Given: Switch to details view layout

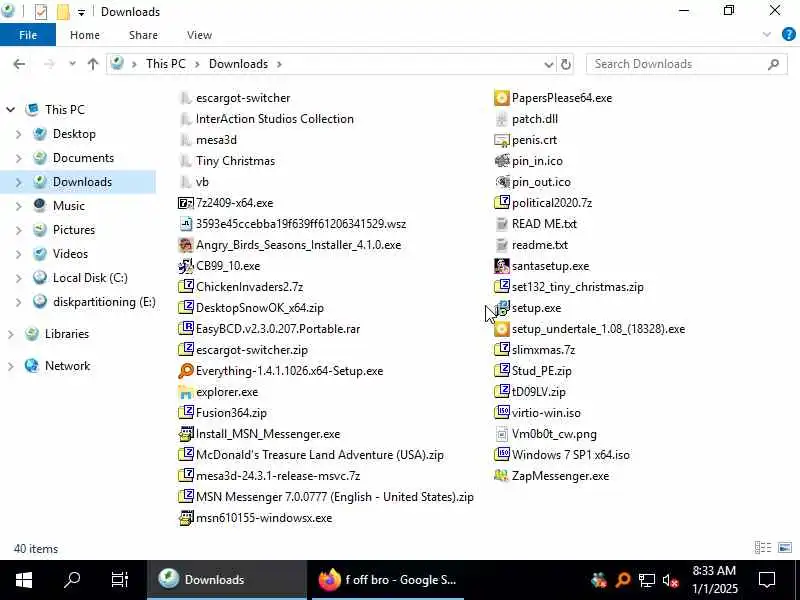Looking at the screenshot, I should (x=763, y=547).
